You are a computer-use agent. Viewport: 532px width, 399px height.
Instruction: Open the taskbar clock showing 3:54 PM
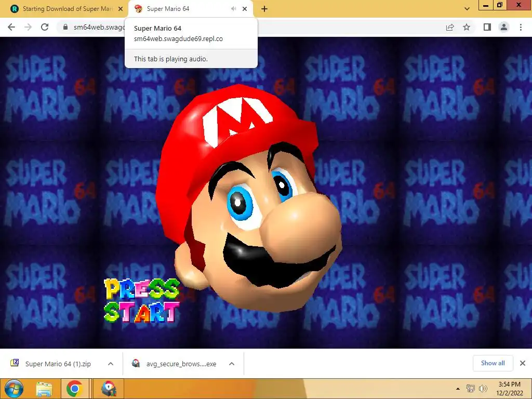point(509,389)
